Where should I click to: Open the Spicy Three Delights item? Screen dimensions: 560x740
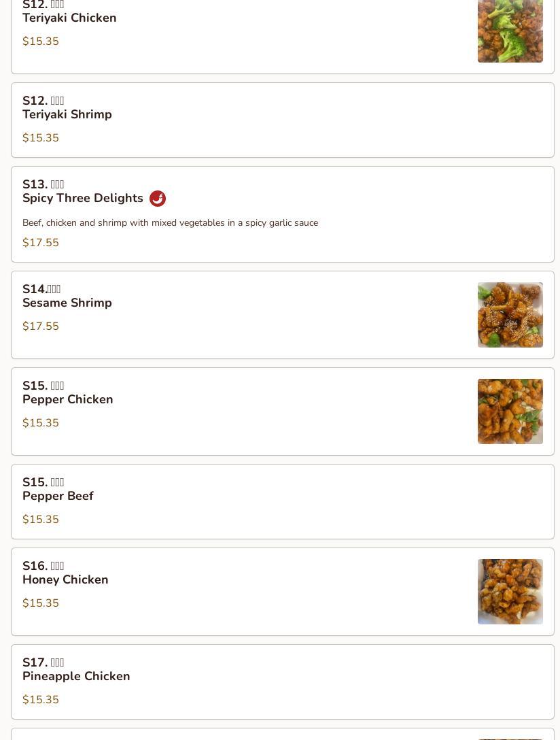tap(282, 214)
